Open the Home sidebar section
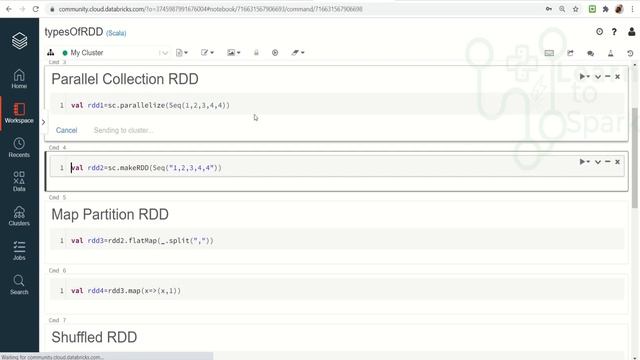 (x=19, y=79)
